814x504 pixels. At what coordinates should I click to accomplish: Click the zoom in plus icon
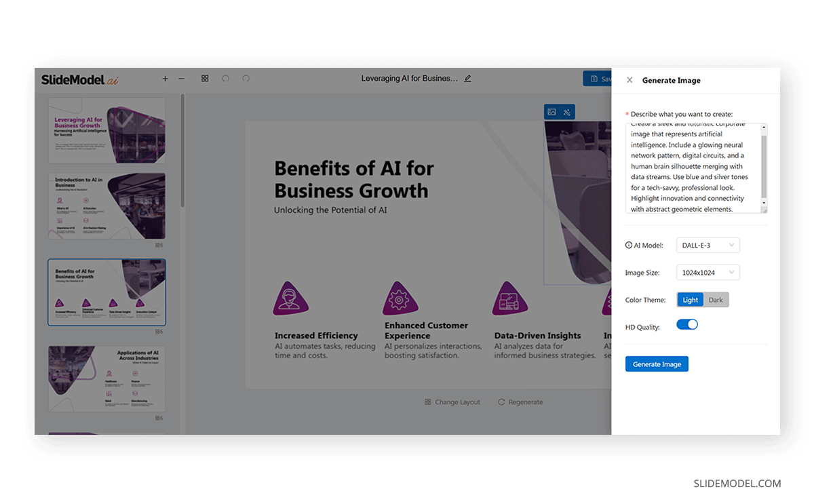coord(165,79)
